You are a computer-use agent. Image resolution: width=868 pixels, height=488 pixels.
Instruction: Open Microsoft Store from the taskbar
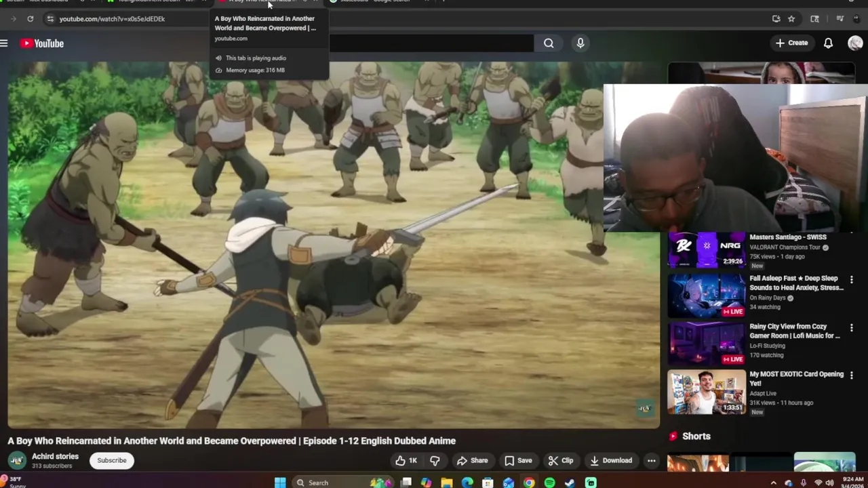click(488, 483)
